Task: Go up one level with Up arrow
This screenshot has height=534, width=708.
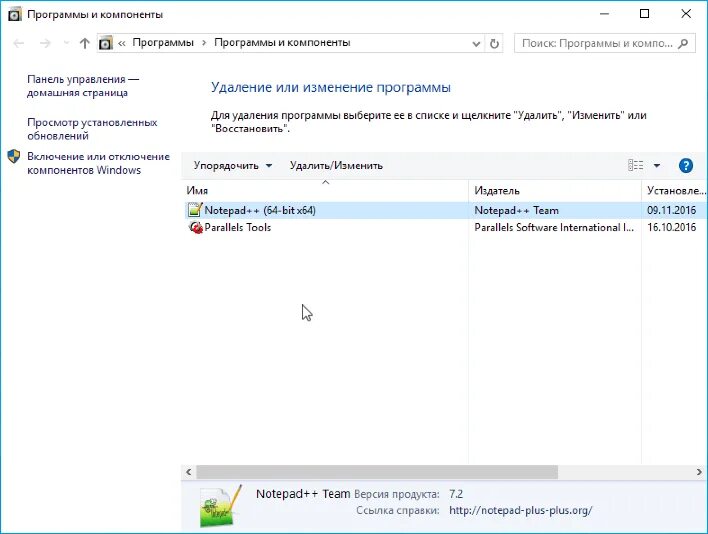Action: [x=84, y=43]
